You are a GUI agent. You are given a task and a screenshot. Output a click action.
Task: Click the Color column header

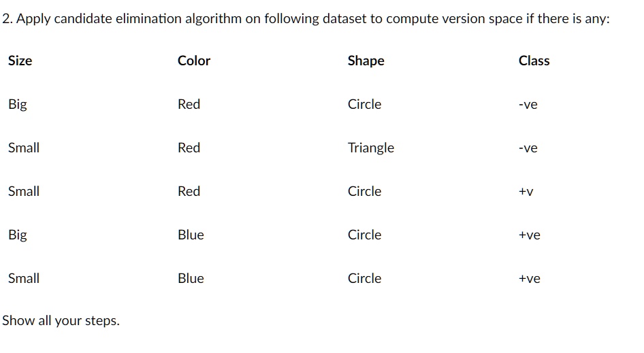[194, 61]
